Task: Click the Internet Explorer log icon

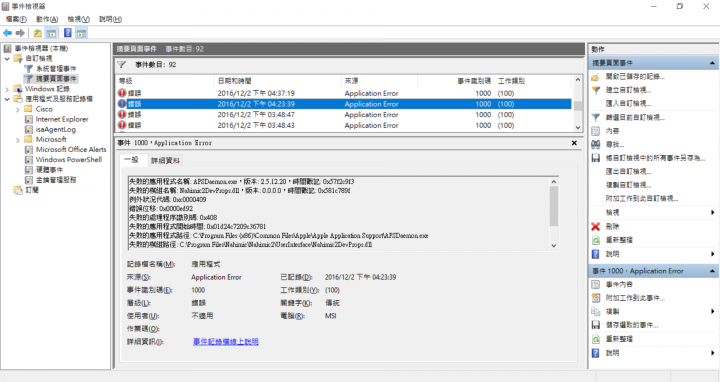Action: pos(28,119)
